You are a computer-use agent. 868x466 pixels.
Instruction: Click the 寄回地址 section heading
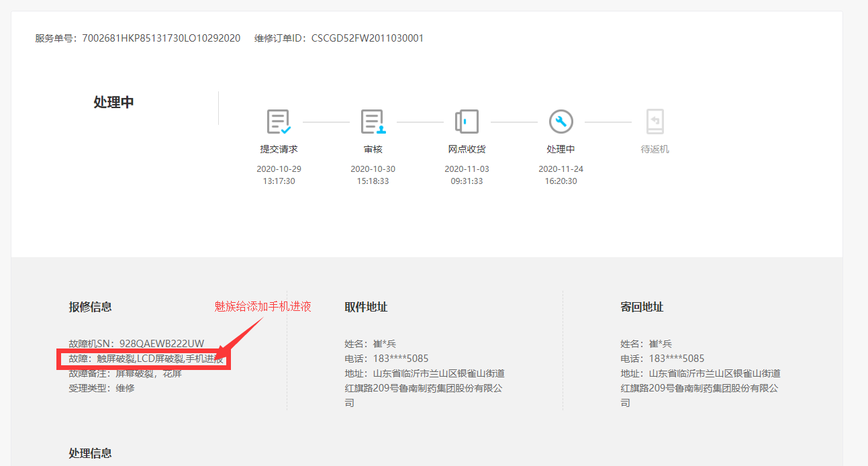642,307
